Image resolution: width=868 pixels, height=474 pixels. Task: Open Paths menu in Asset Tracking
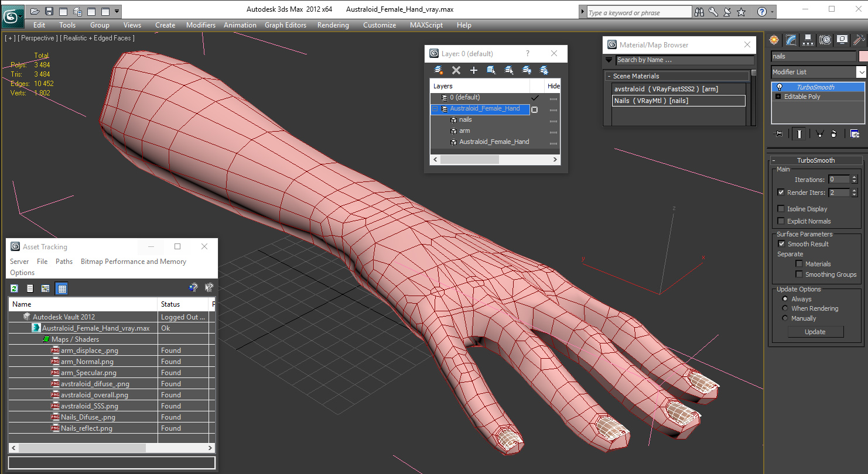coord(64,262)
